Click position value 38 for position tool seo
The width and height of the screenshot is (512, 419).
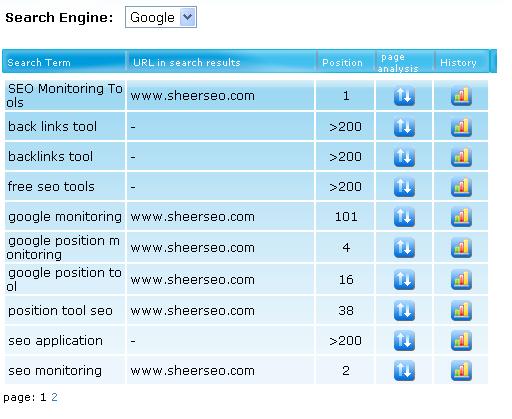pos(346,311)
